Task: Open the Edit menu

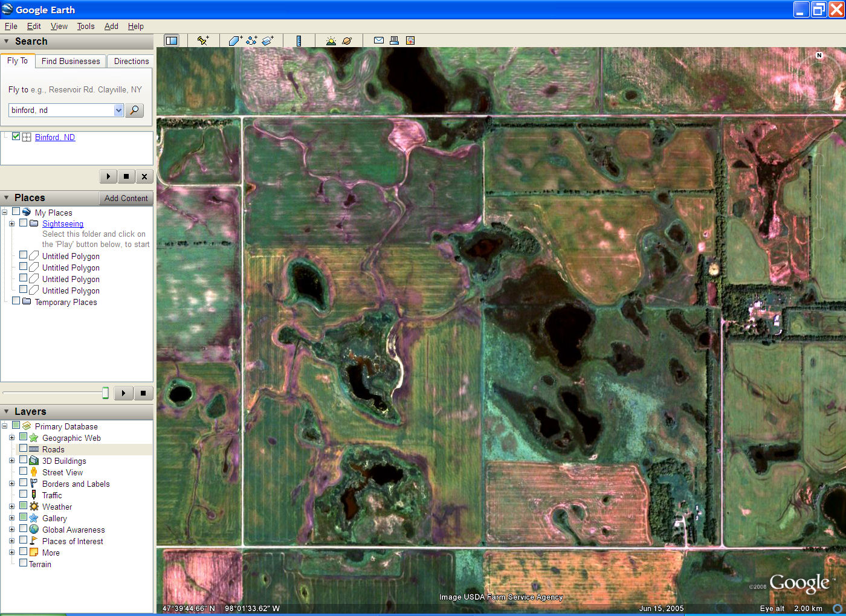Action: tap(34, 26)
